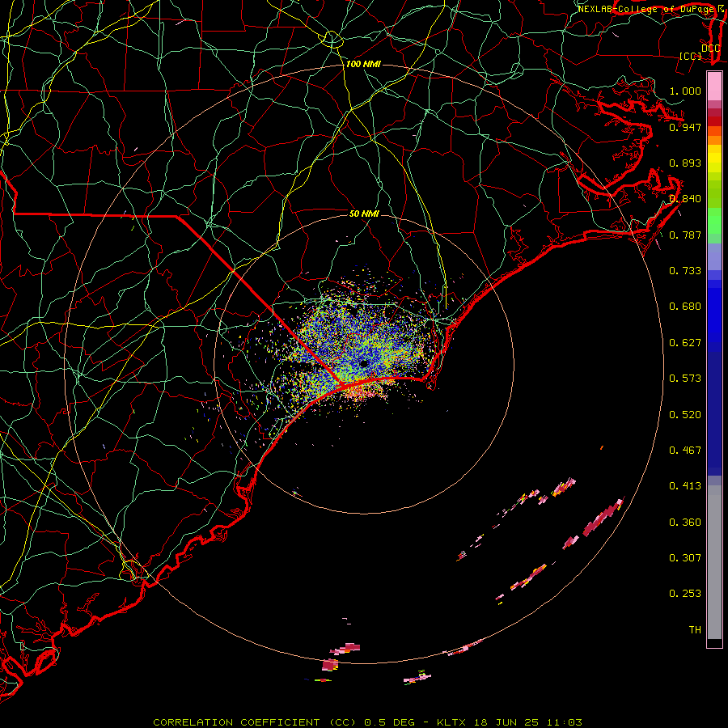
Task: Click the [CC] label above color bar
Action: (x=691, y=56)
